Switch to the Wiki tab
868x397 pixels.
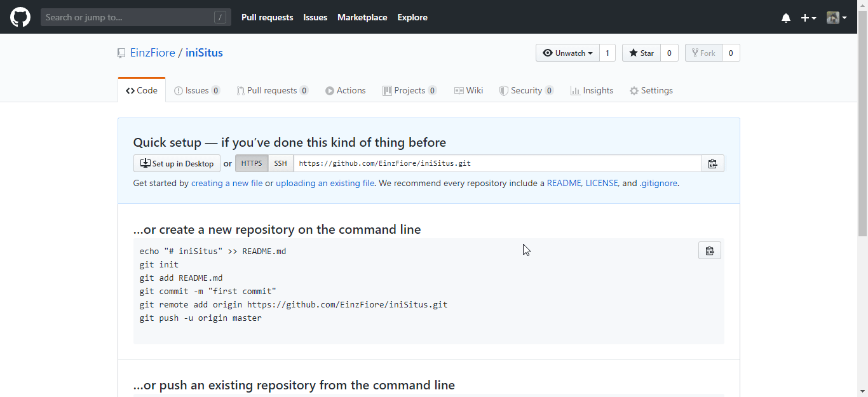coord(469,90)
